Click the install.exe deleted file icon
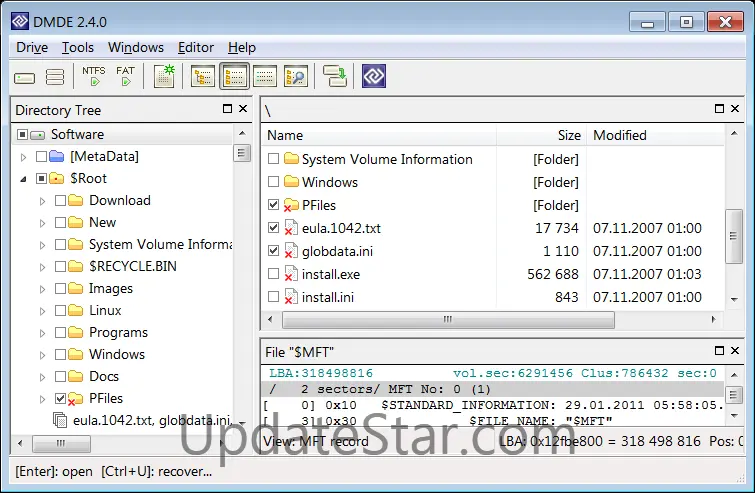 (x=290, y=274)
